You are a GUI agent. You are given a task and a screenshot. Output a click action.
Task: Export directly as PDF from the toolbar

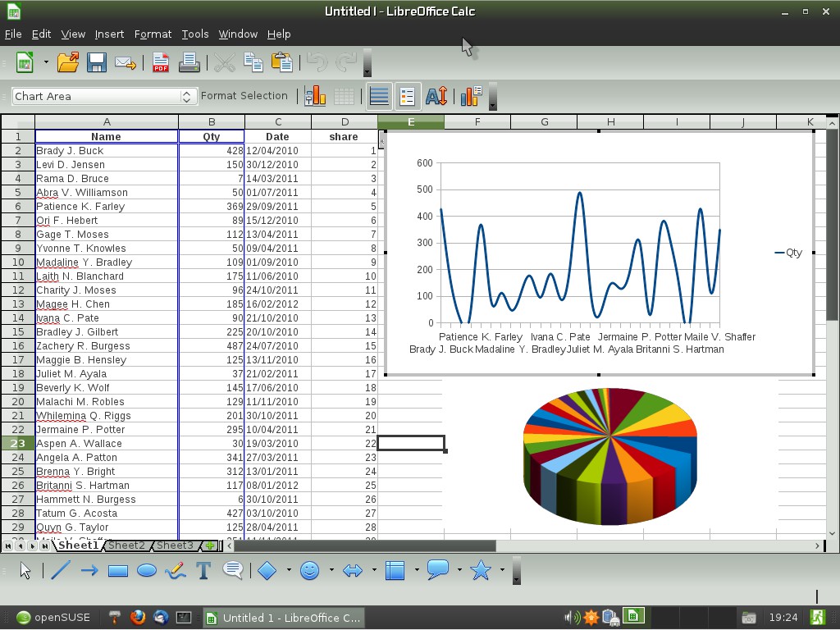pos(159,62)
